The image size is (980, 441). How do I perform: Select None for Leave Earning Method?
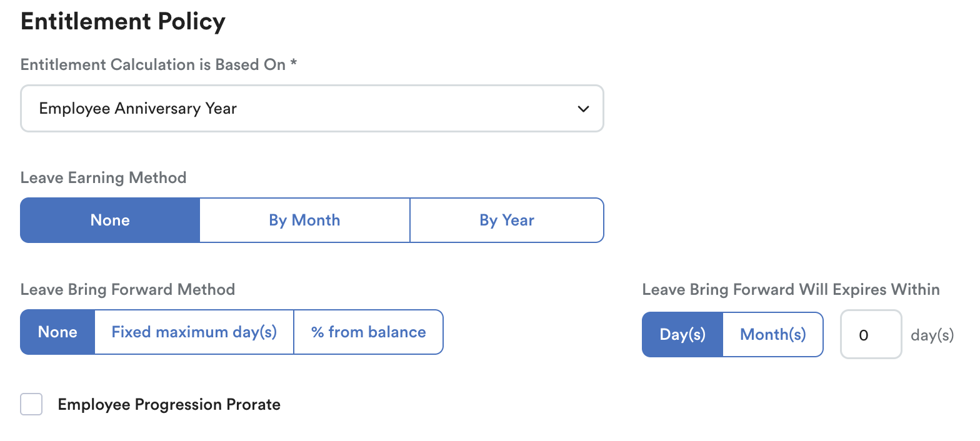[x=110, y=220]
